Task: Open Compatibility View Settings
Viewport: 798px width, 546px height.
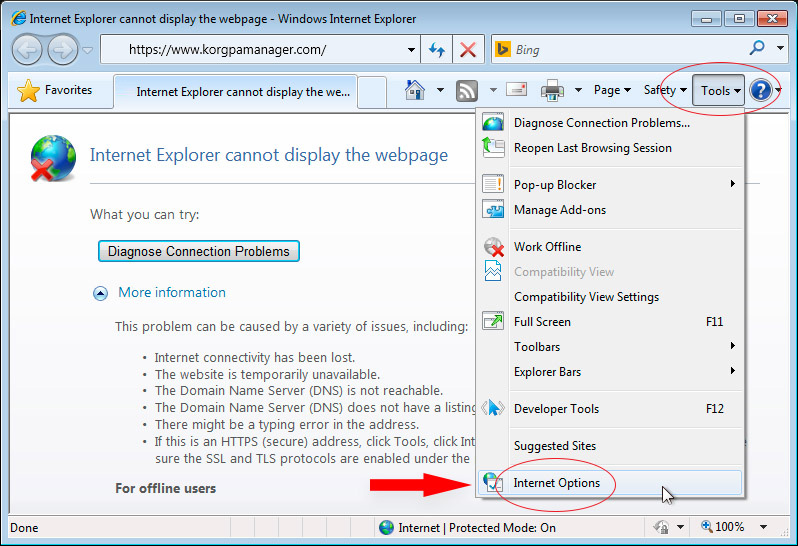Action: point(611,297)
